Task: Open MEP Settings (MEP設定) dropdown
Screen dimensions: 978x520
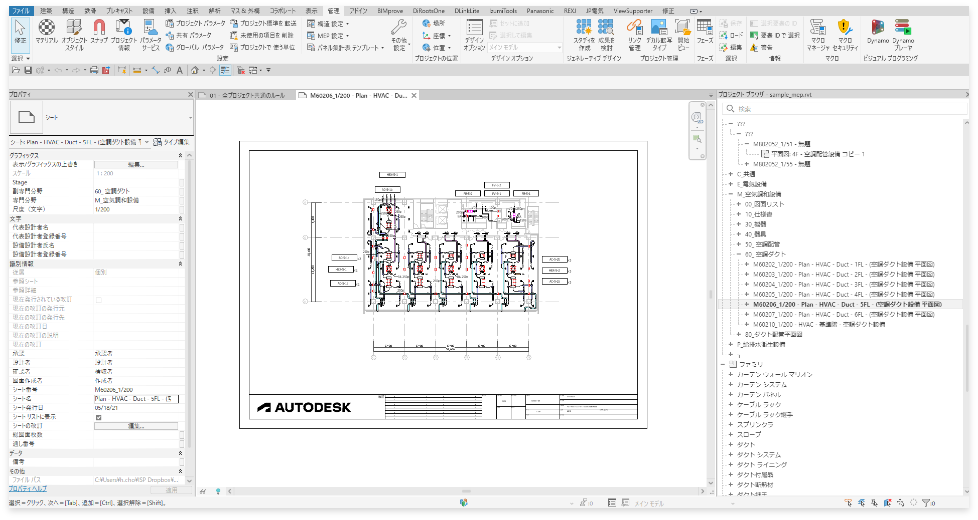Action: (328, 36)
